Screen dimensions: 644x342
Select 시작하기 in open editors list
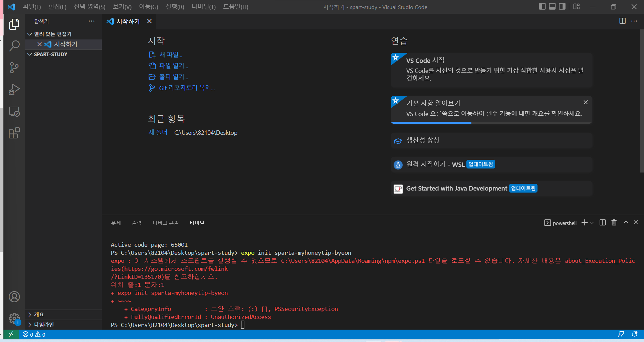click(x=63, y=44)
